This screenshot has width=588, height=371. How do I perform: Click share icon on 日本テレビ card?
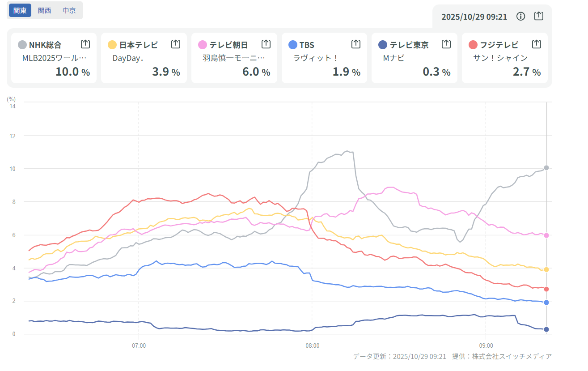[x=176, y=44]
